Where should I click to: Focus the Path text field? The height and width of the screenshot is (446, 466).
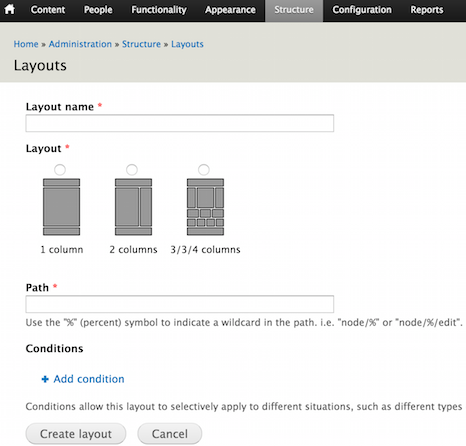point(180,304)
